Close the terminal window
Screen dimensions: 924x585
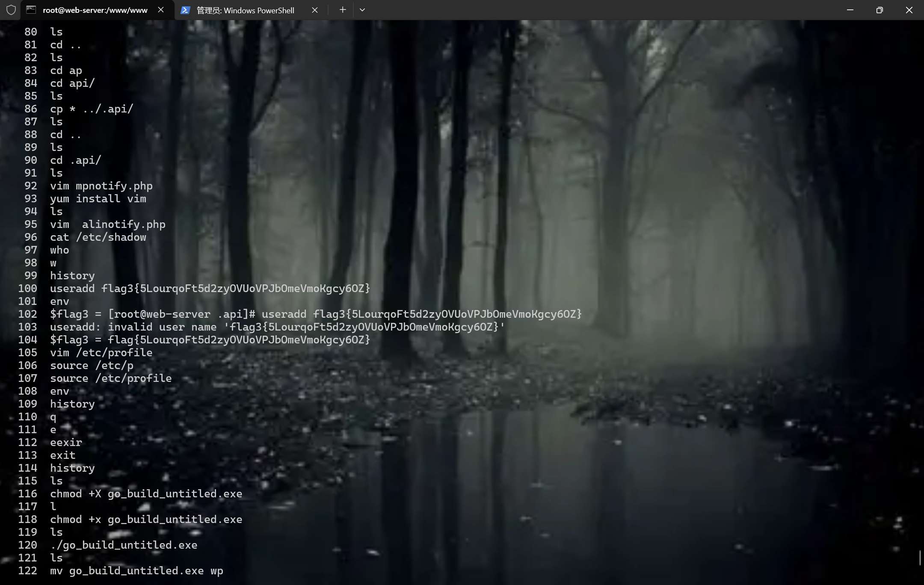coord(909,10)
